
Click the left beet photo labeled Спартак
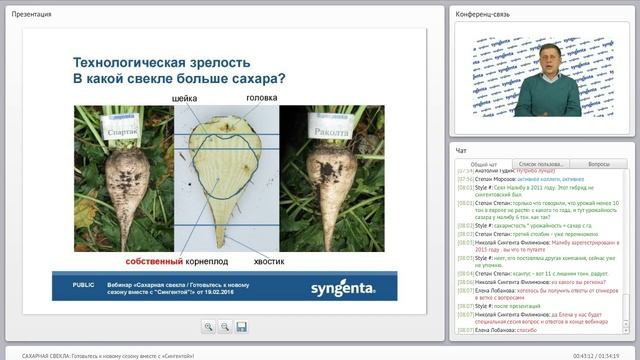(x=124, y=178)
